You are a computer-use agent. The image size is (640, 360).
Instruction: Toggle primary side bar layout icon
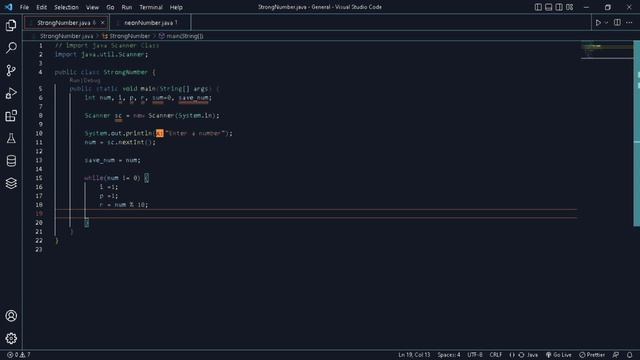point(538,7)
